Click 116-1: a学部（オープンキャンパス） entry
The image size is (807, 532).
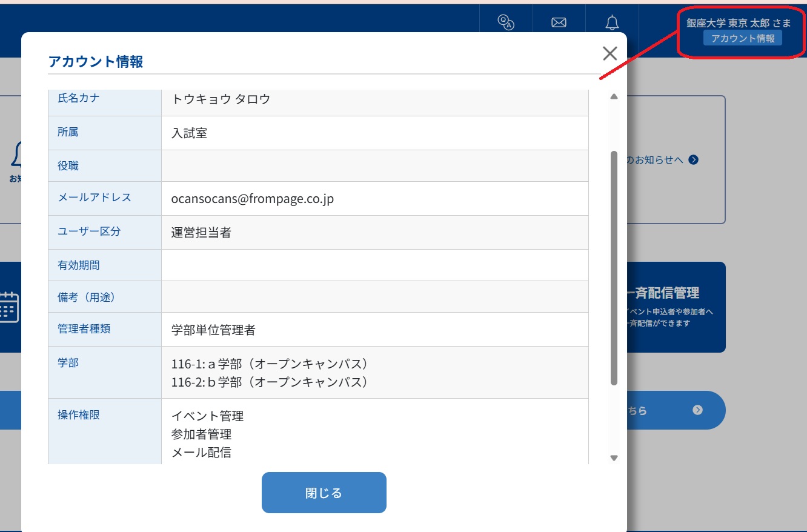[x=270, y=364]
